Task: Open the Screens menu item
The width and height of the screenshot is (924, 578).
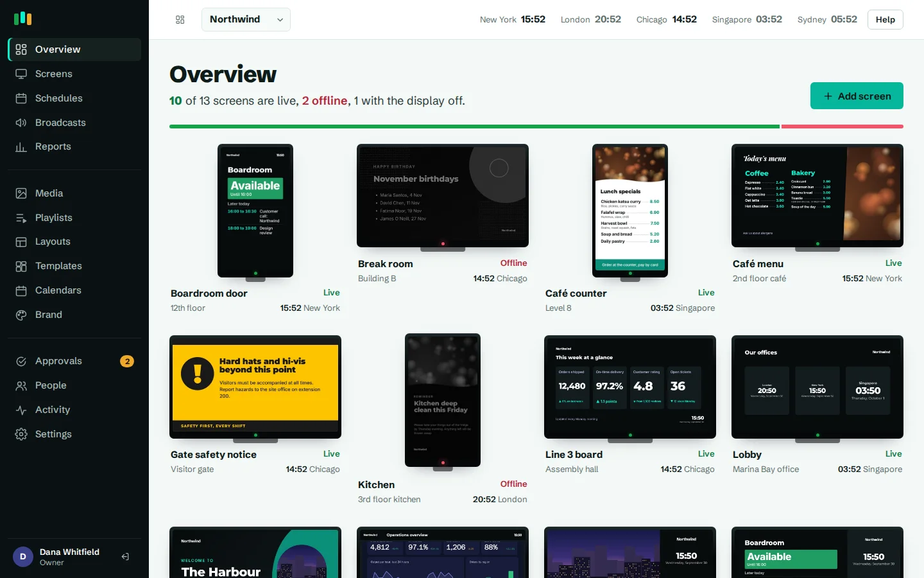Action: tap(74, 74)
